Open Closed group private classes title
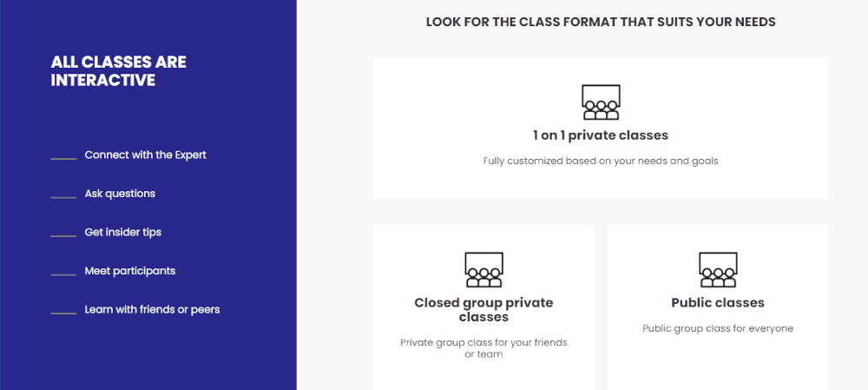Screen dimensions: 868x390 pos(483,310)
